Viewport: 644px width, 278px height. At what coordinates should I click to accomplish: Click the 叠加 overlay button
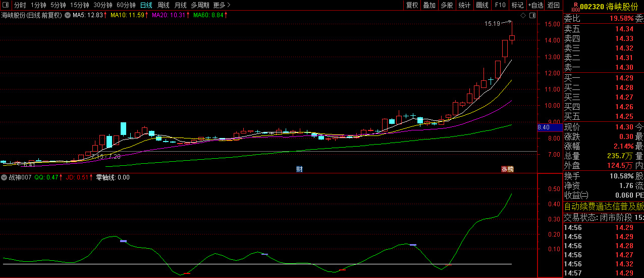tap(429, 5)
